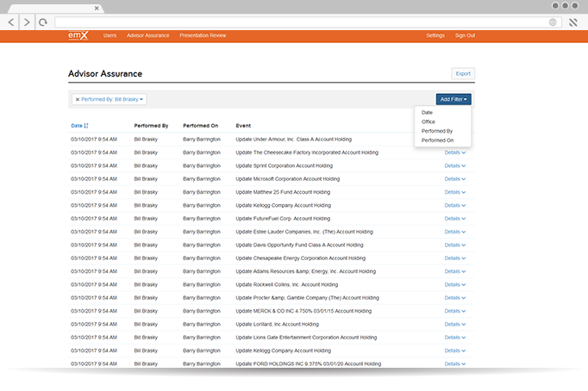Select the Update Lions Gate Entertainment event text
Screen dimensions: 588x391
click(x=306, y=338)
